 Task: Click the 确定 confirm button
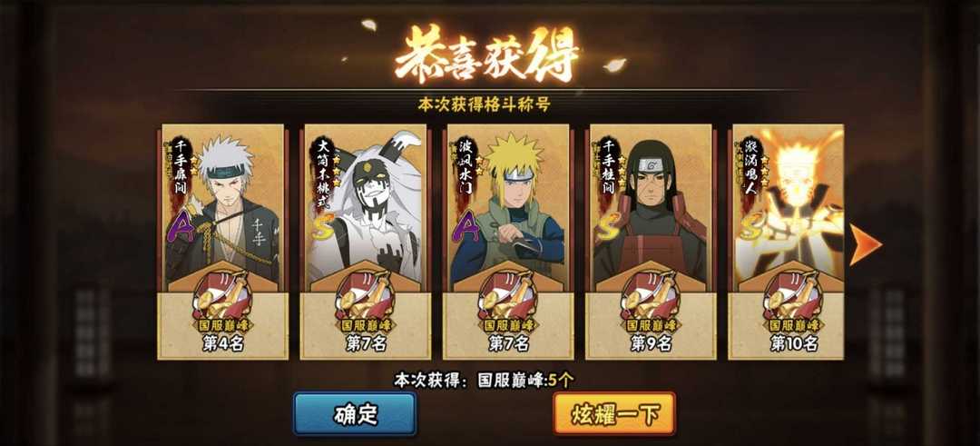coord(355,413)
